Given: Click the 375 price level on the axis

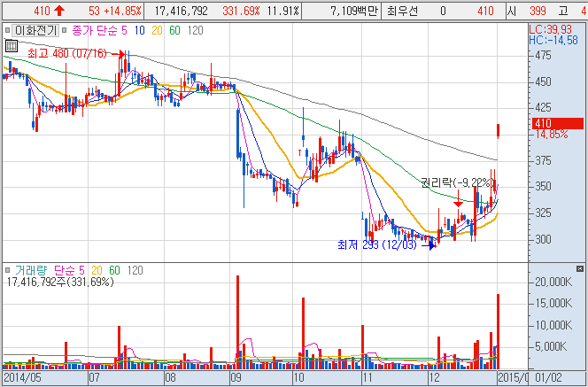Looking at the screenshot, I should coord(544,160).
